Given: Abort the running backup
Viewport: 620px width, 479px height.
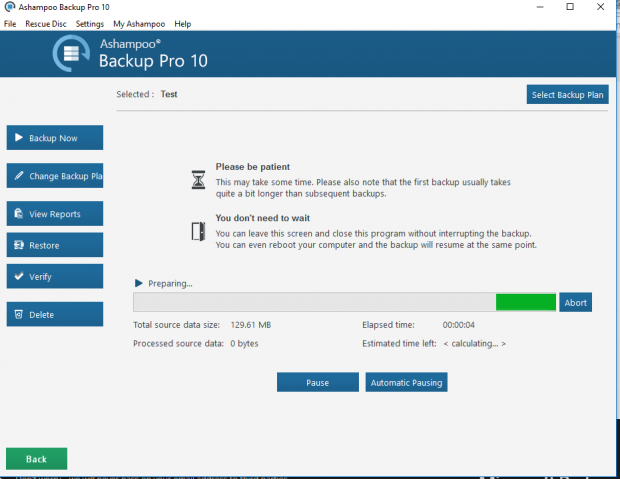Looking at the screenshot, I should pos(575,302).
